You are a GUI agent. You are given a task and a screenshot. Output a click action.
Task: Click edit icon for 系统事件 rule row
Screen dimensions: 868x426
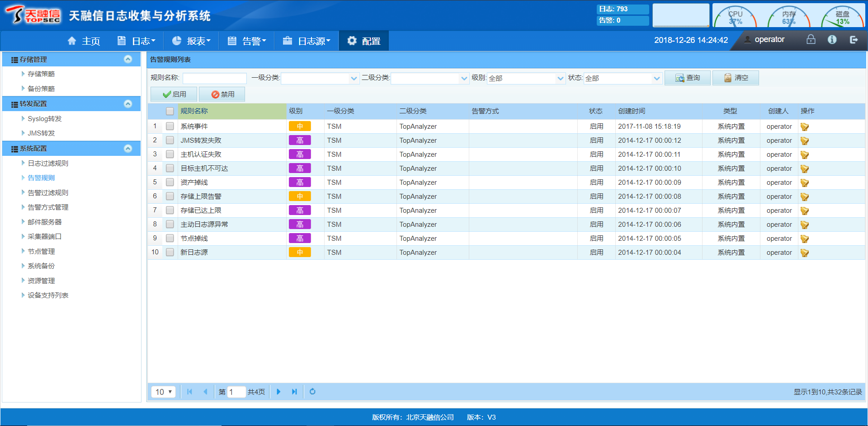[x=805, y=127]
